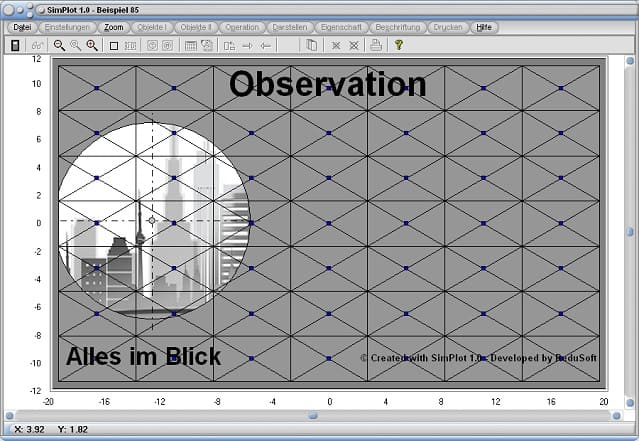Open the Datei tab
The height and width of the screenshot is (441, 639).
click(22, 27)
